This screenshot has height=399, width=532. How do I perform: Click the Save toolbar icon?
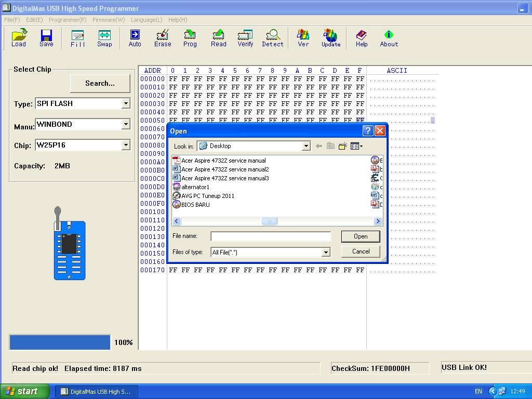[x=46, y=37]
